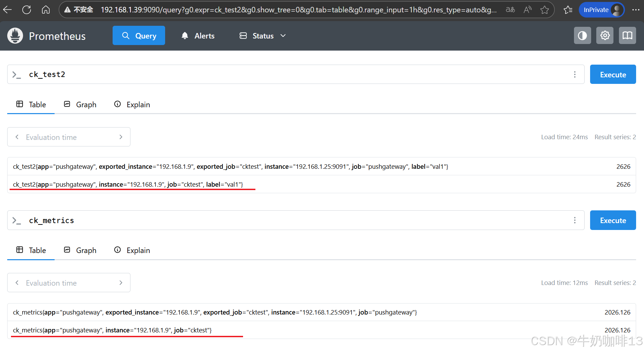Step ck_metrics evaluation time backward
Screen dimensions: 644x352
point(17,283)
